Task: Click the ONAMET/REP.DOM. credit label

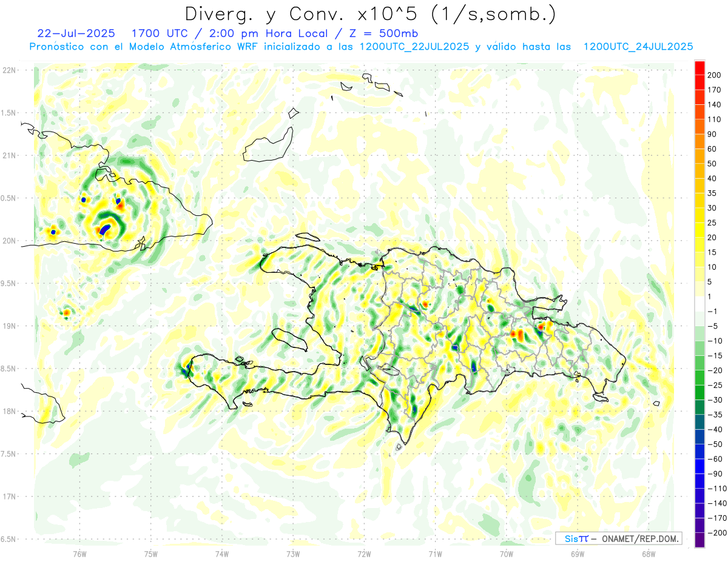Action: coord(641,538)
